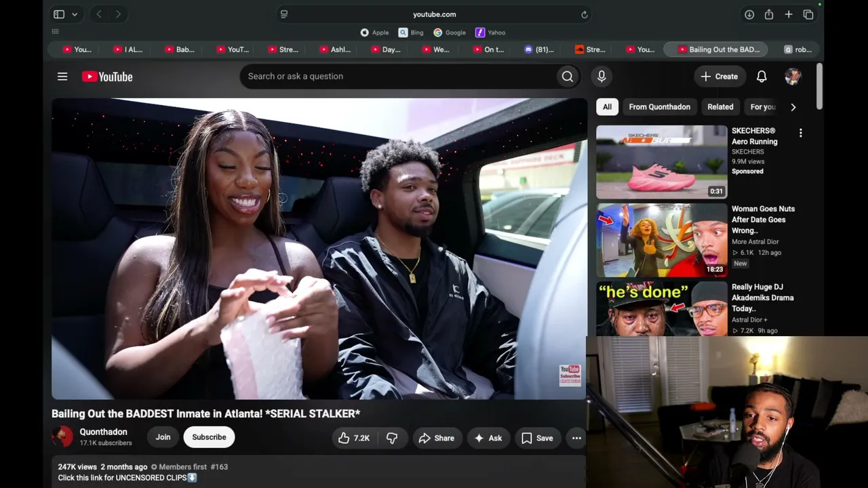Screen dimensions: 868x488
Task: Open the Bing favorite link
Action: [411, 33]
